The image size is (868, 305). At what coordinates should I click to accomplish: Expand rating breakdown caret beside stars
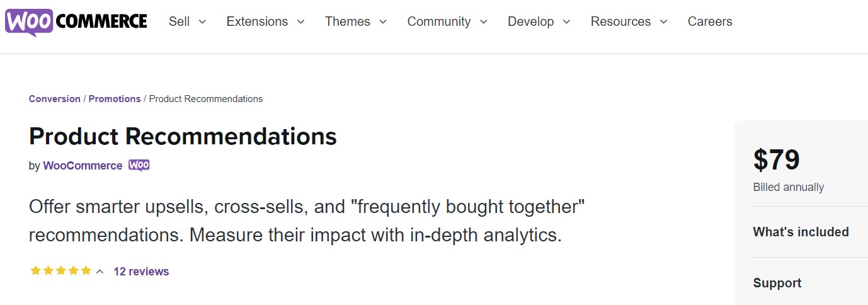tap(100, 272)
